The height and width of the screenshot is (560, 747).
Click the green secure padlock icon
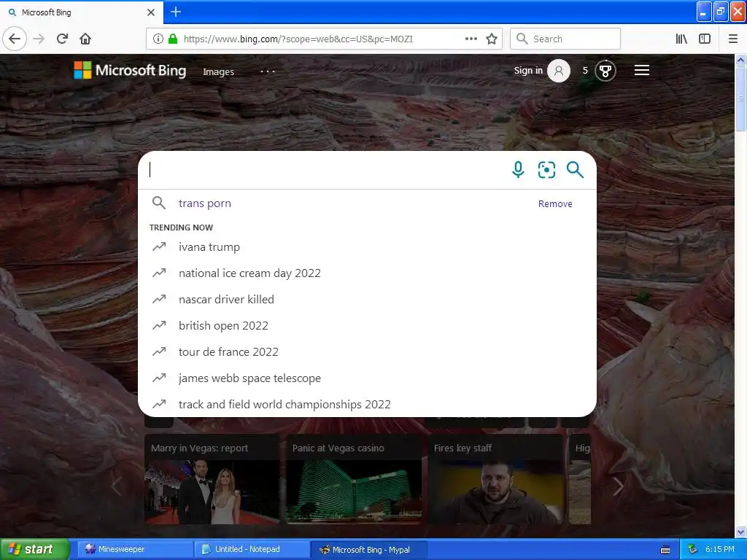click(x=173, y=39)
